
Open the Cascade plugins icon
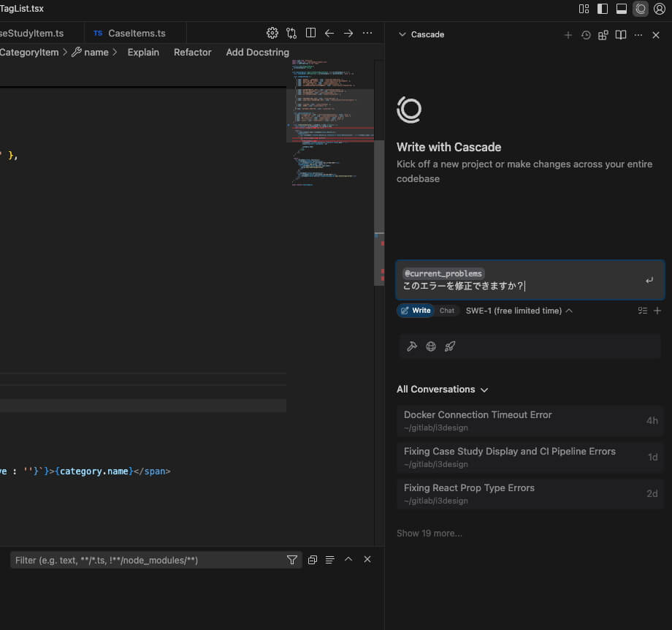coord(603,35)
